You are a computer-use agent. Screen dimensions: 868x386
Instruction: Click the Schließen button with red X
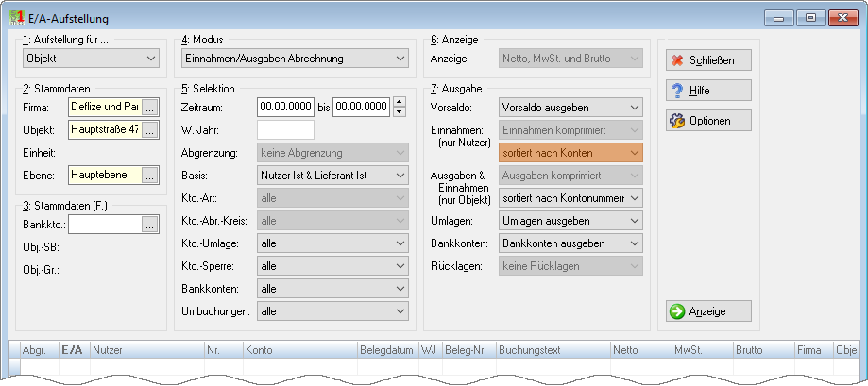(x=708, y=60)
